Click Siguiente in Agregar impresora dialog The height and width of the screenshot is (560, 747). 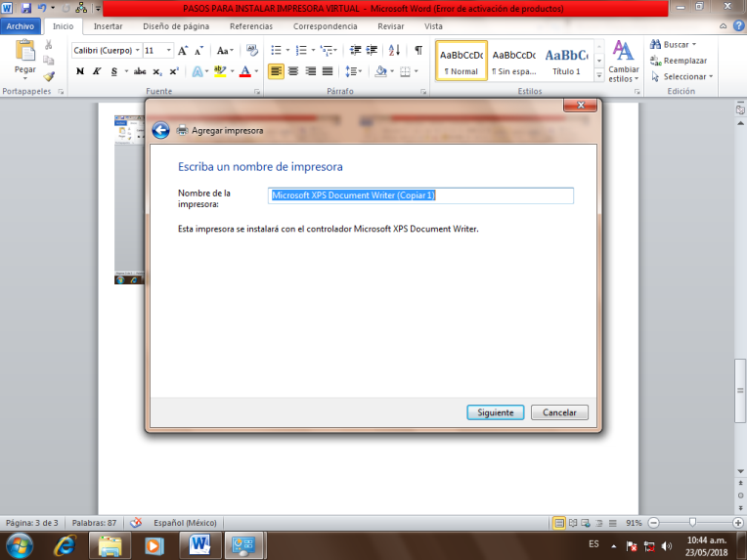496,412
